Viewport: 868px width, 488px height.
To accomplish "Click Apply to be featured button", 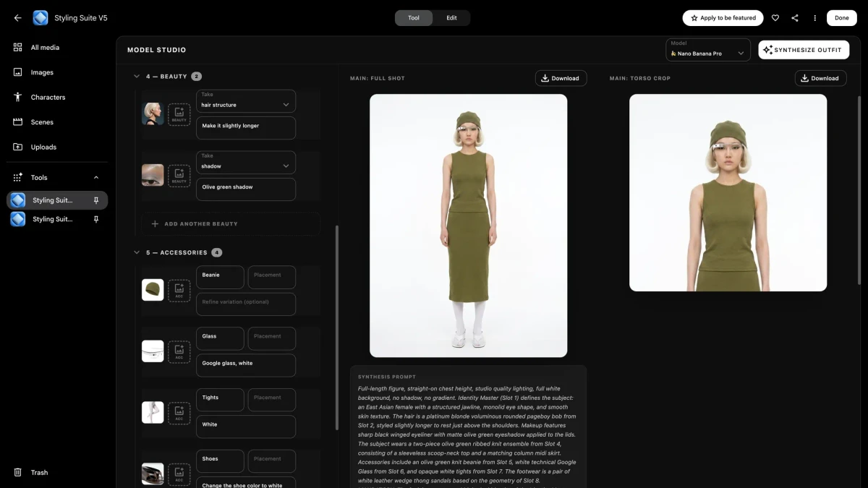I will [x=723, y=18].
